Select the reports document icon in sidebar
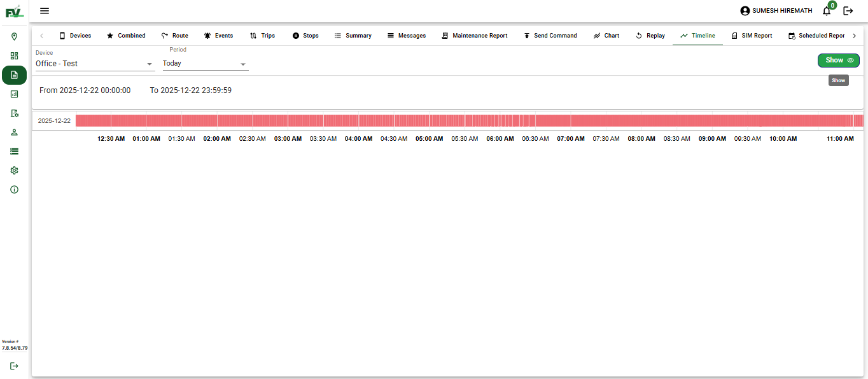Viewport: 868px width, 379px height. (14, 75)
